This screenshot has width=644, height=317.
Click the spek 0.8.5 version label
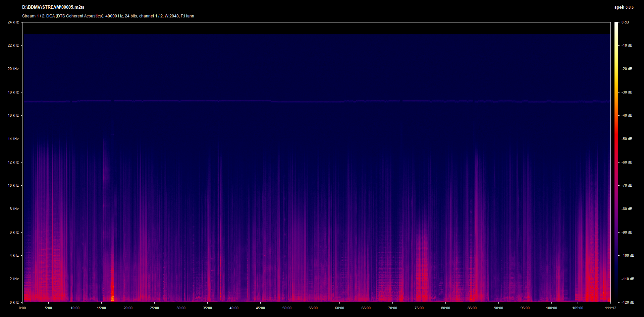[x=624, y=7]
